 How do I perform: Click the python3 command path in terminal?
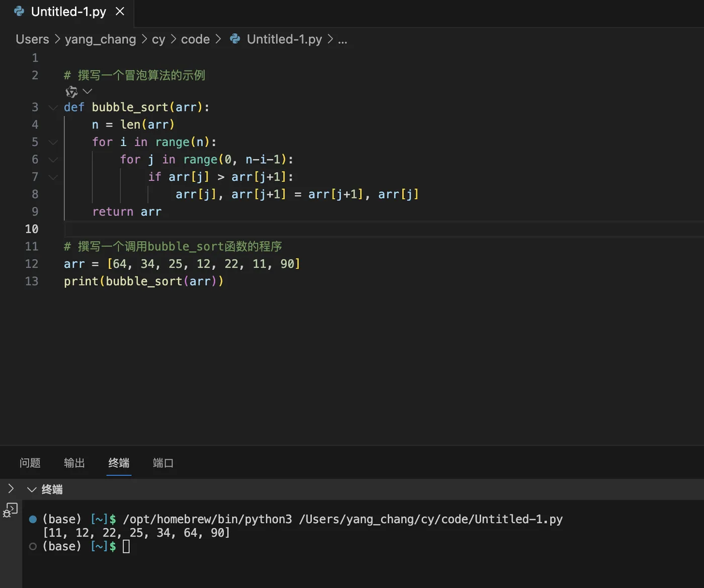click(x=207, y=519)
